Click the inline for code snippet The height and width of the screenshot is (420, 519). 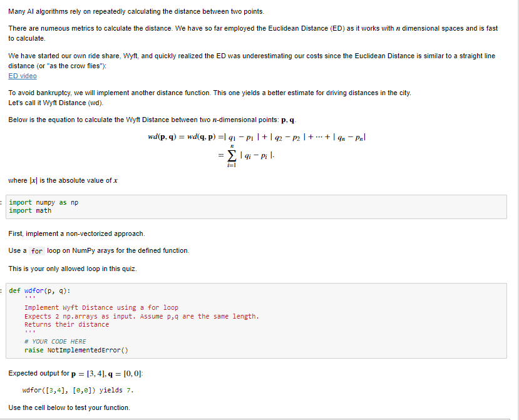(36, 250)
